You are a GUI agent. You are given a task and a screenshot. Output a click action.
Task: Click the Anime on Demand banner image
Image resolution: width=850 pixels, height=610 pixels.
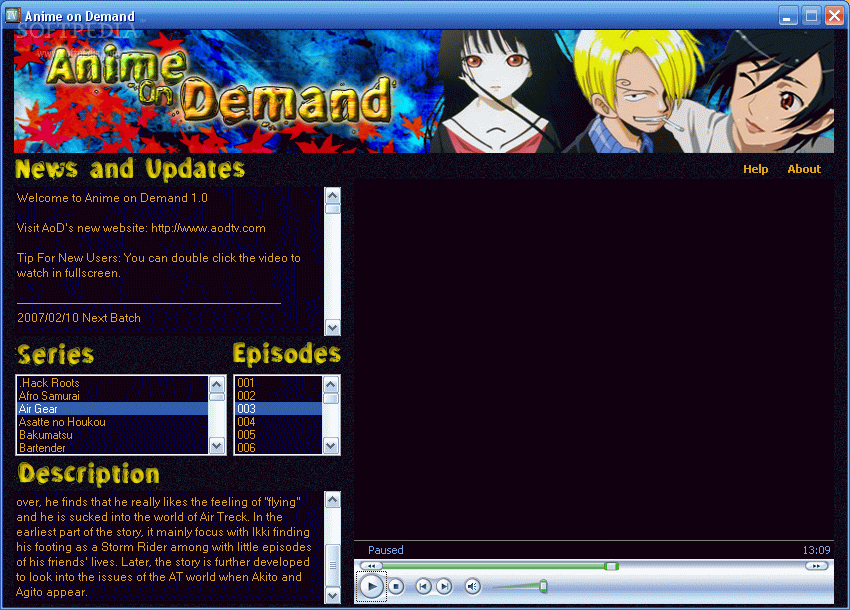(x=424, y=91)
